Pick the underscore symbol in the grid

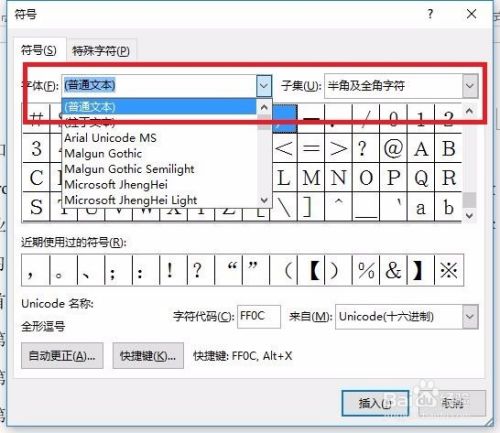click(366, 206)
